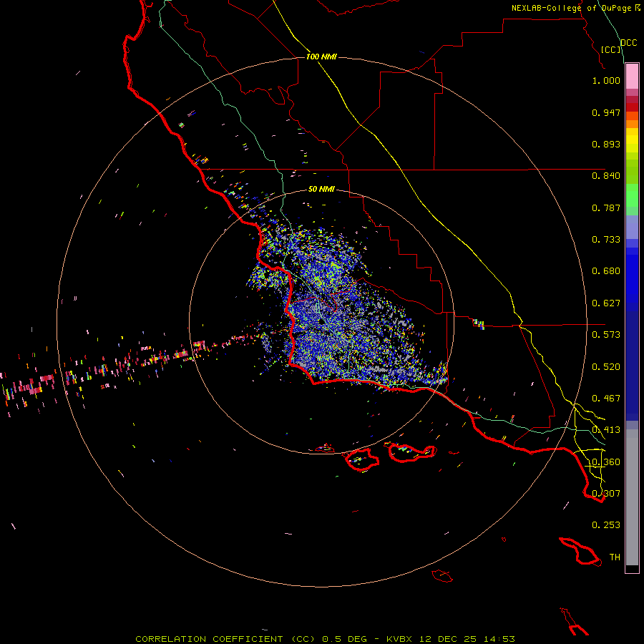Click the 0.520 value on the color scale

(x=606, y=367)
